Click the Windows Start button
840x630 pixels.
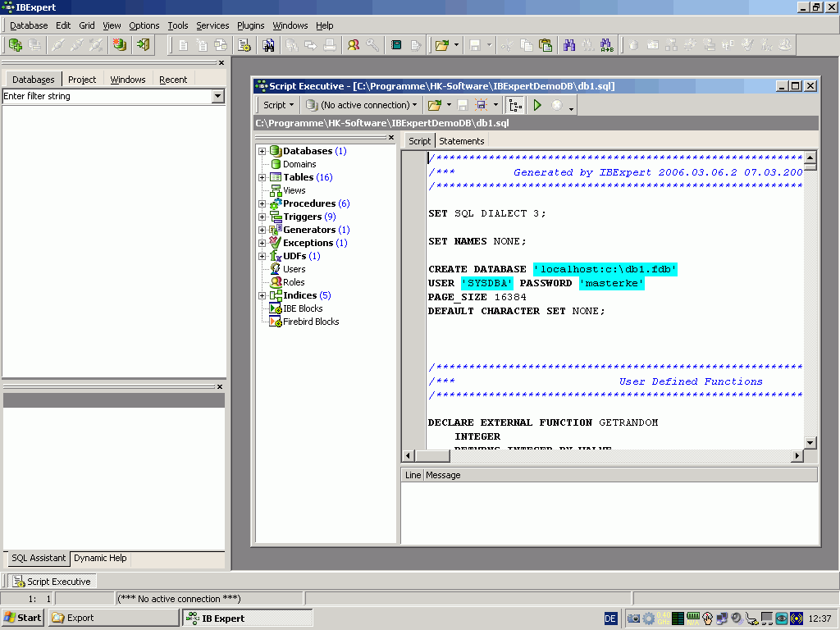click(x=22, y=618)
